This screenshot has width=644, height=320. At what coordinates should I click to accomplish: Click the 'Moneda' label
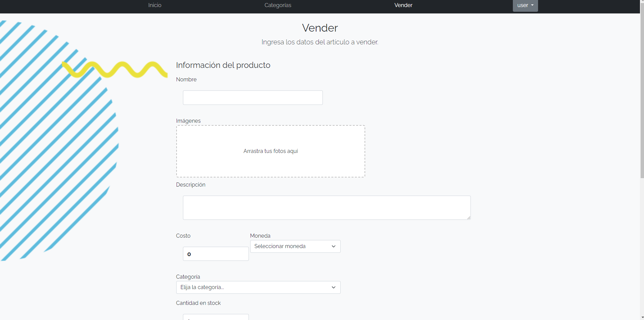coord(260,236)
